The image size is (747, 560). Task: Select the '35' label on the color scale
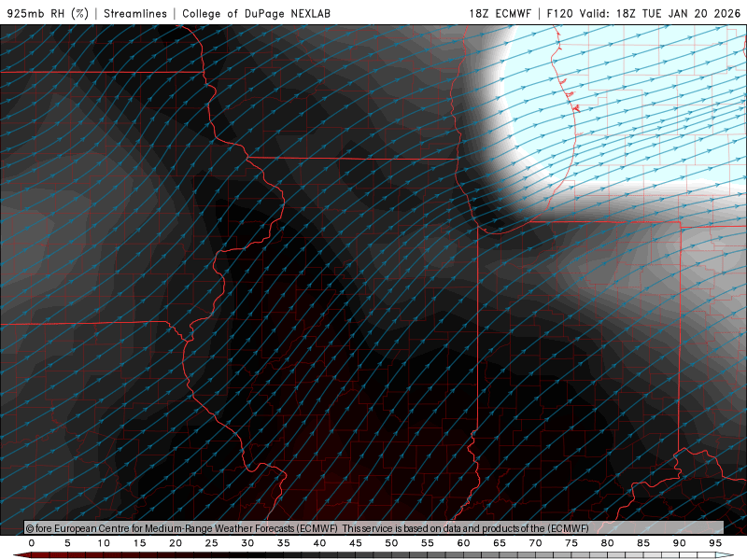[x=284, y=543]
